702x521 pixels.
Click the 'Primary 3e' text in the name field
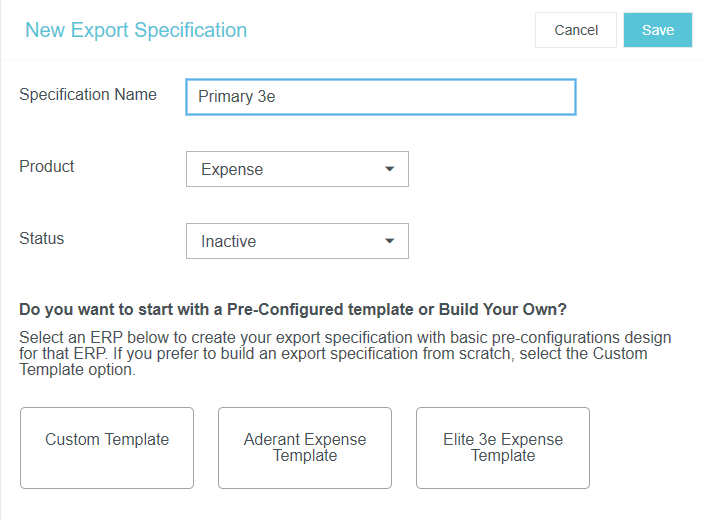coord(236,98)
